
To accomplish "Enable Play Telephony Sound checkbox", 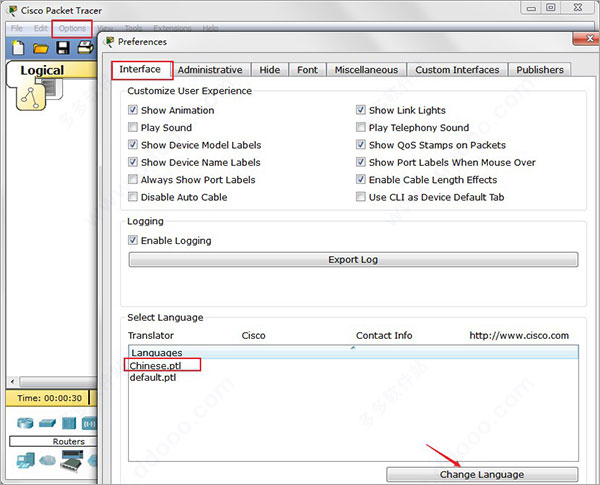I will (360, 127).
